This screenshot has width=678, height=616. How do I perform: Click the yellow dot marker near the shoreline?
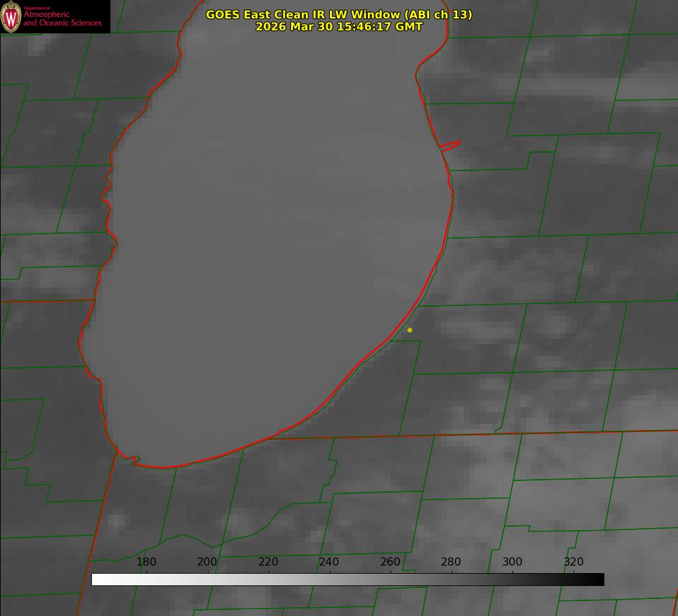410,330
